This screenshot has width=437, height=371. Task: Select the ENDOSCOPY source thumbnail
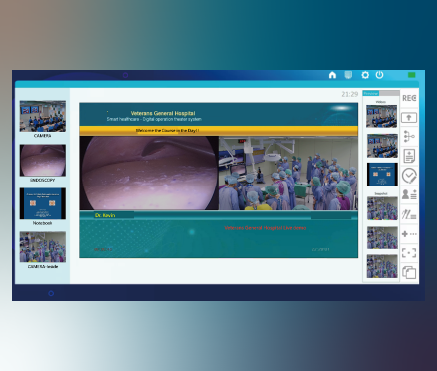pyautogui.click(x=43, y=161)
